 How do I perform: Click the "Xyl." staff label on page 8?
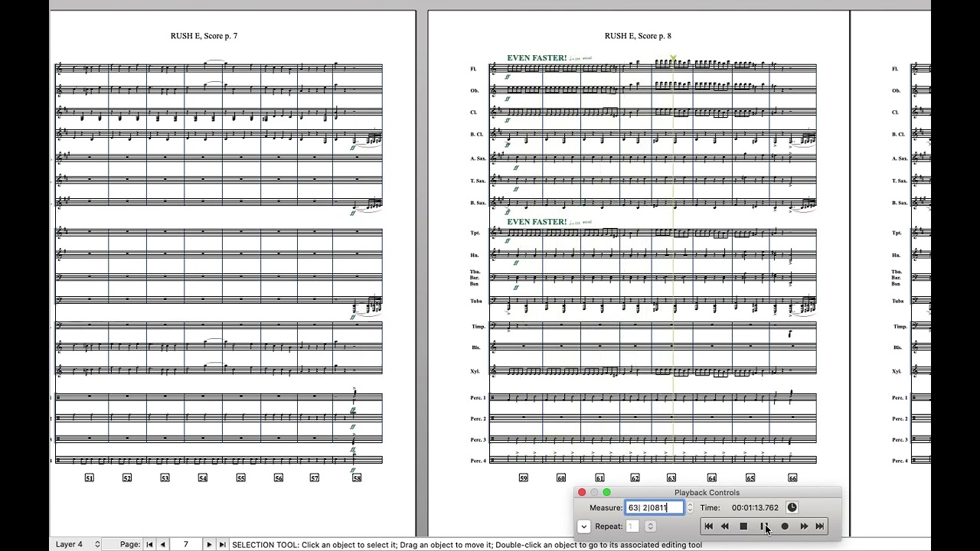pyautogui.click(x=475, y=372)
